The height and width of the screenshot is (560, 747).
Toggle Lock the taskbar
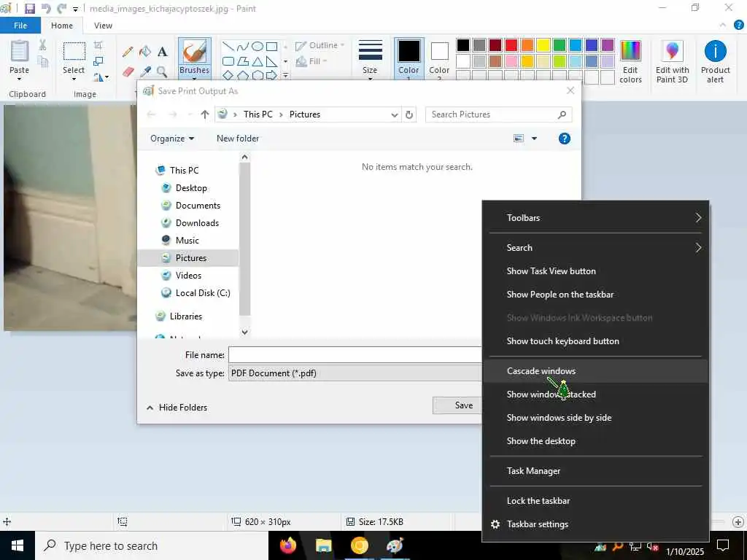pyautogui.click(x=595, y=501)
